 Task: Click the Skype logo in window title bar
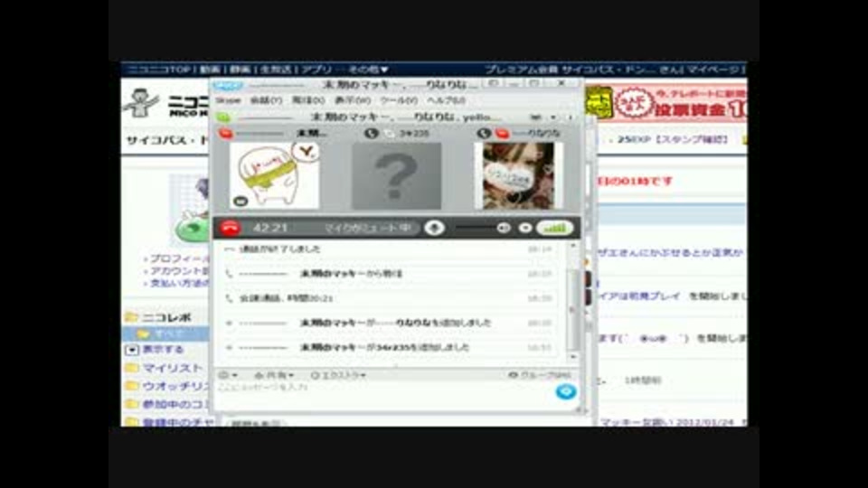pos(228,85)
